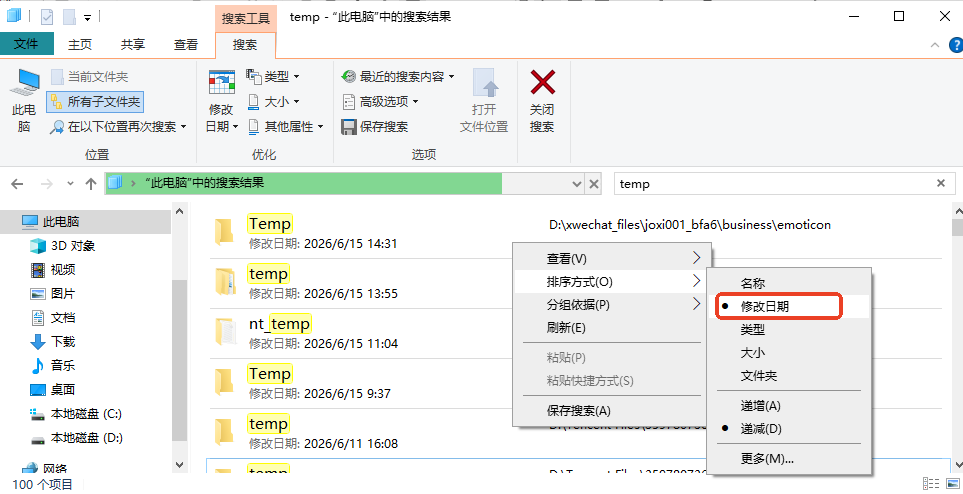
Task: Switch to the 共享 tab
Action: (133, 44)
